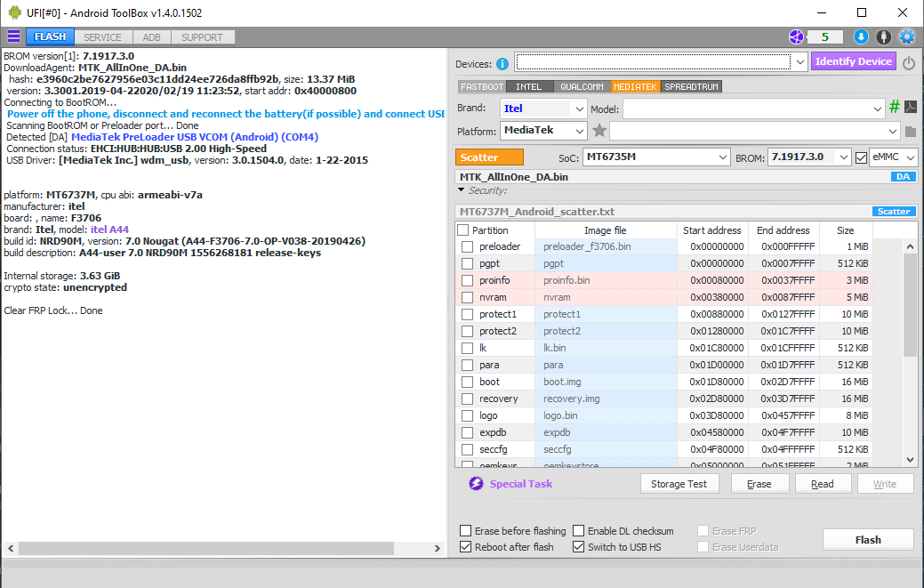Viewport: 924px width, 588px height.
Task: Click the Flash button
Action: pos(868,540)
